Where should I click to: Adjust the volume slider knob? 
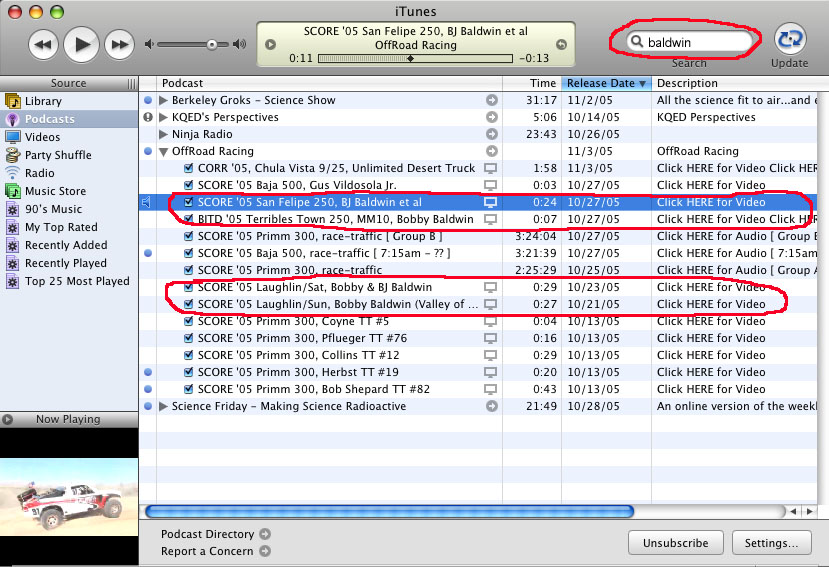point(212,44)
